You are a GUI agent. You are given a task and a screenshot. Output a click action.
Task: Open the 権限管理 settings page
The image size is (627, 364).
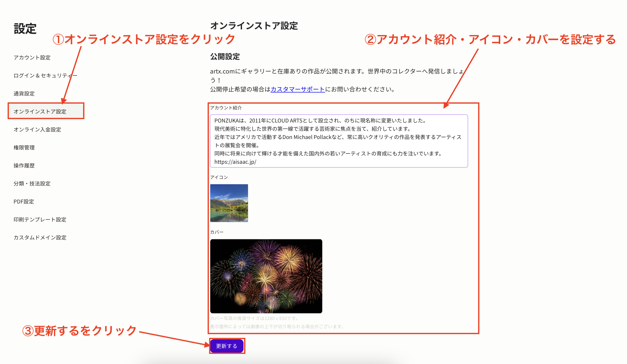[24, 147]
